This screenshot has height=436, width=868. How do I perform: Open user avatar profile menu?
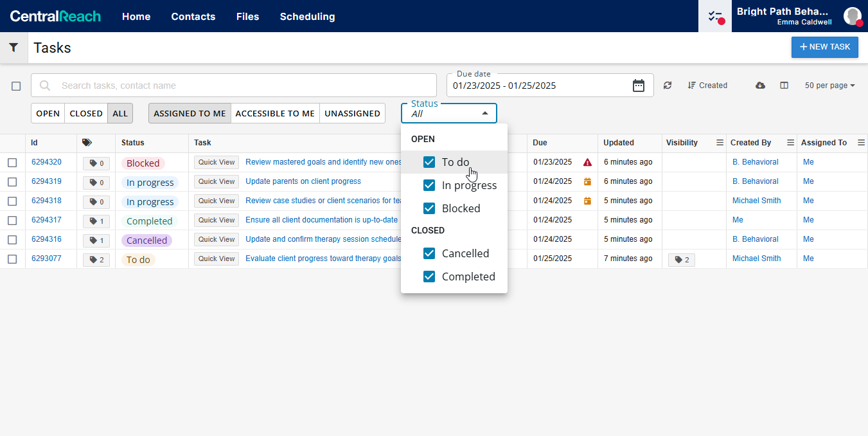click(853, 16)
